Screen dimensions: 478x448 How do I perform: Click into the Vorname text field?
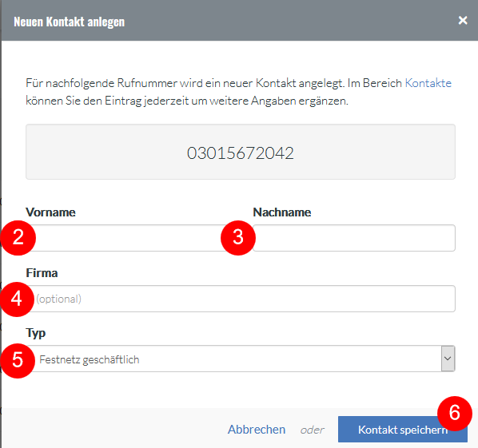[x=125, y=238]
